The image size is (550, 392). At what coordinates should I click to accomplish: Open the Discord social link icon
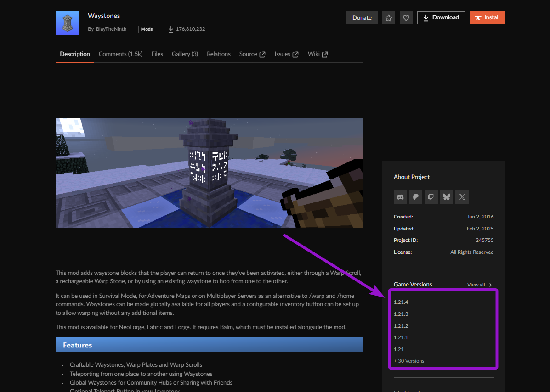click(x=400, y=197)
